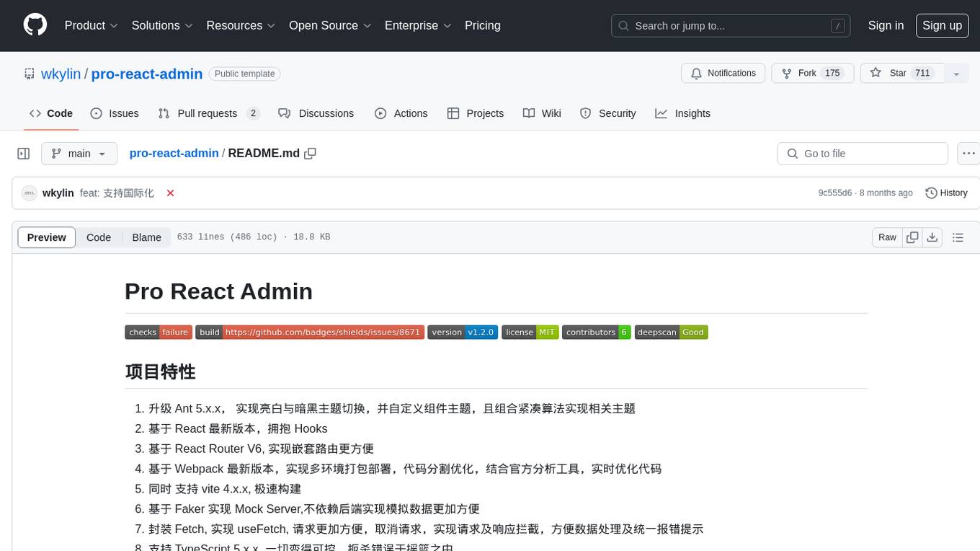Open the document outline list

click(x=958, y=237)
